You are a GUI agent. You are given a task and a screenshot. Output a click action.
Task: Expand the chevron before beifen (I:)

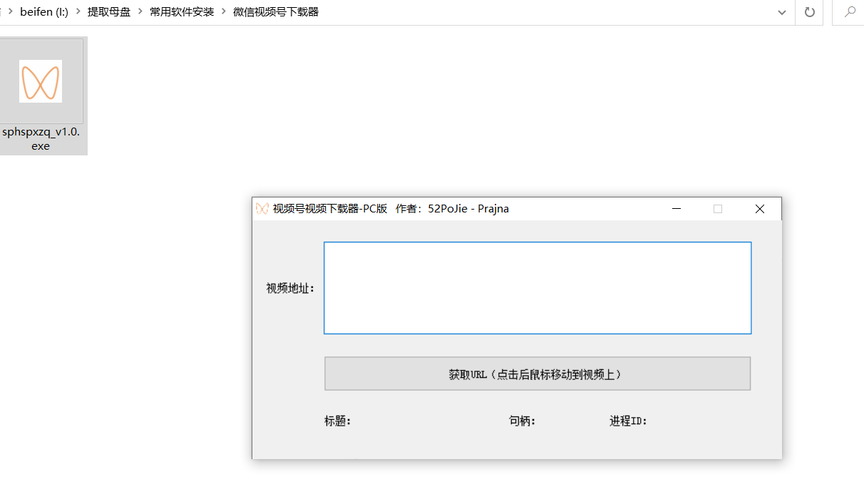click(10, 12)
